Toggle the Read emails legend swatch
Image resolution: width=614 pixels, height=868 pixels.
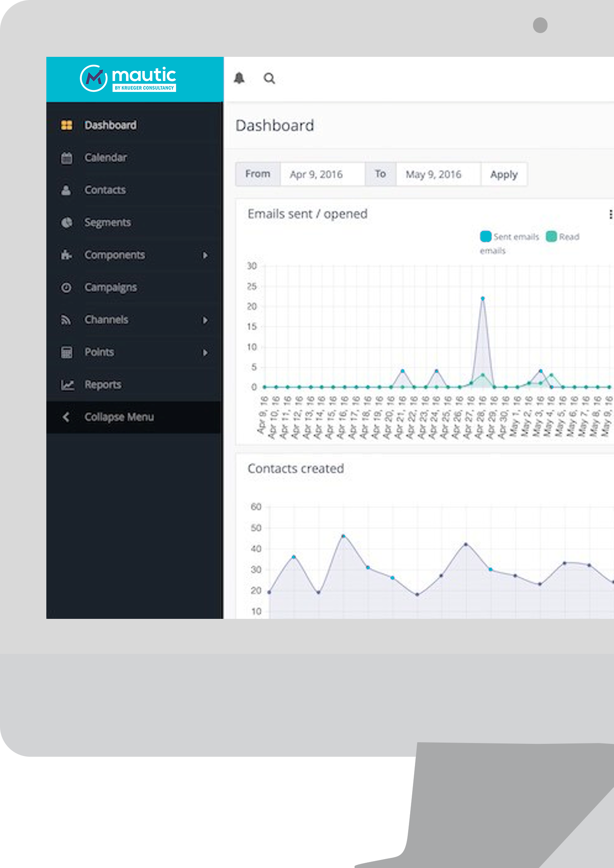(551, 237)
